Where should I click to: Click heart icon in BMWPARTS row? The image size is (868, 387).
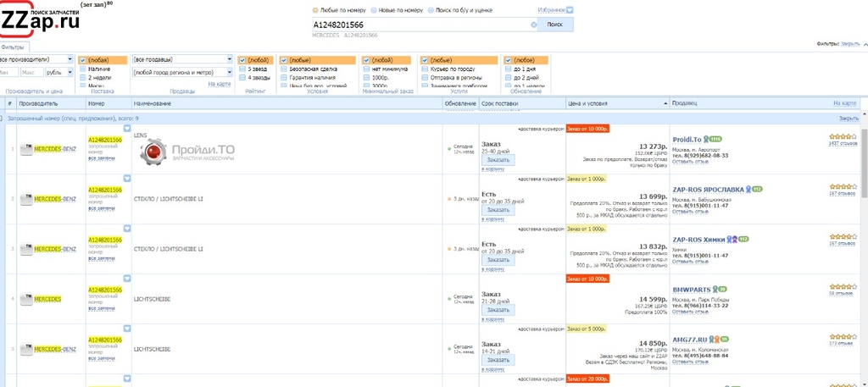pos(127,278)
